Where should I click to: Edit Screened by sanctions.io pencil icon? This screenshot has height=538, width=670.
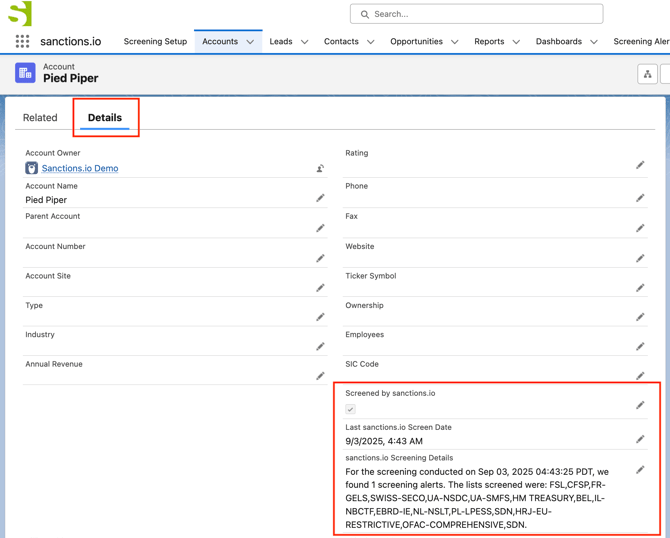pyautogui.click(x=640, y=405)
